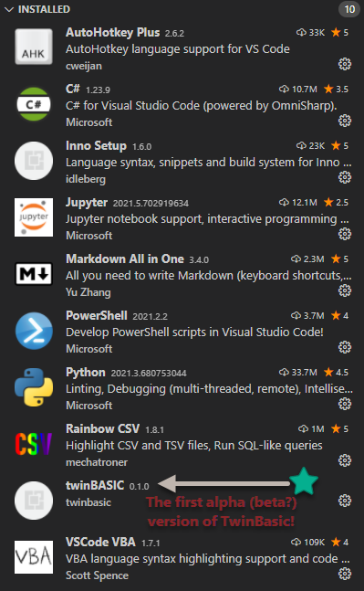Click the Jupyter version 2021.5.702919634
364x591 pixels.
[x=151, y=203]
